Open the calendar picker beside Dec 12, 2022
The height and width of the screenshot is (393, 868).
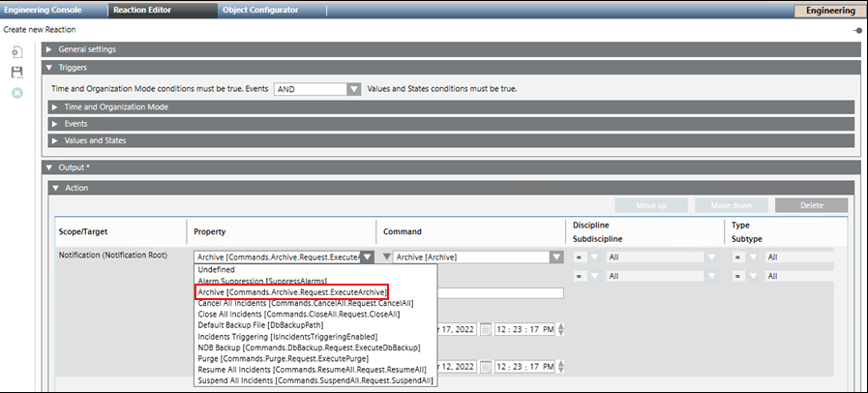pyautogui.click(x=486, y=367)
